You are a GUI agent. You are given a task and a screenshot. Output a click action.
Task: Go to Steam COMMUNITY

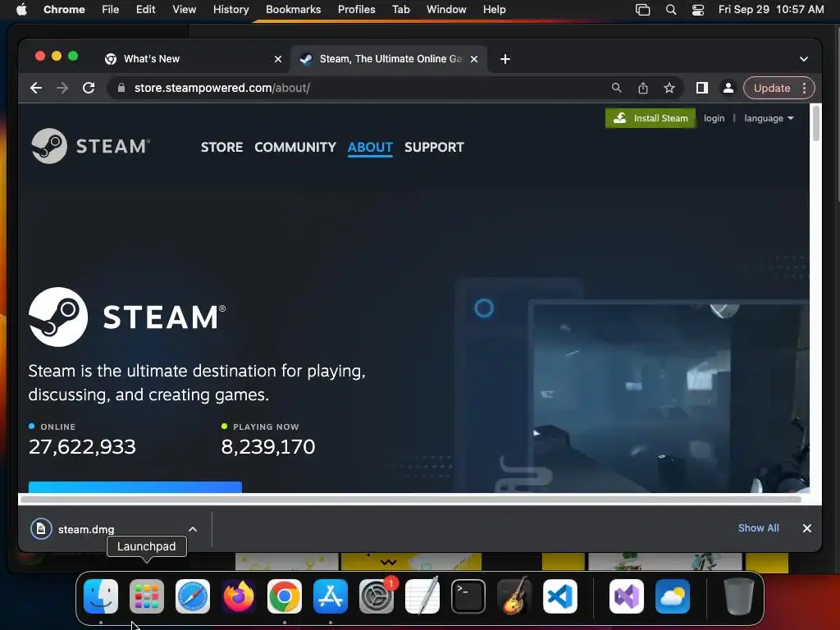pos(295,147)
